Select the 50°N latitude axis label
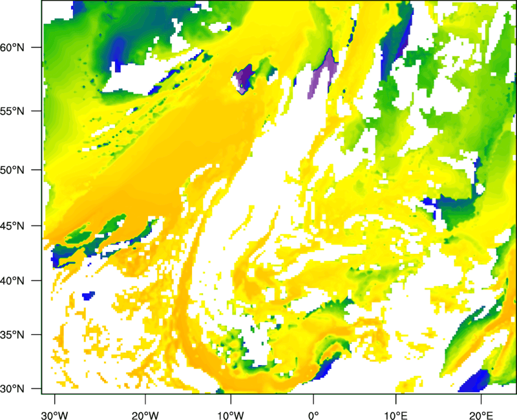Viewport: 517px width, 420px height. point(20,170)
